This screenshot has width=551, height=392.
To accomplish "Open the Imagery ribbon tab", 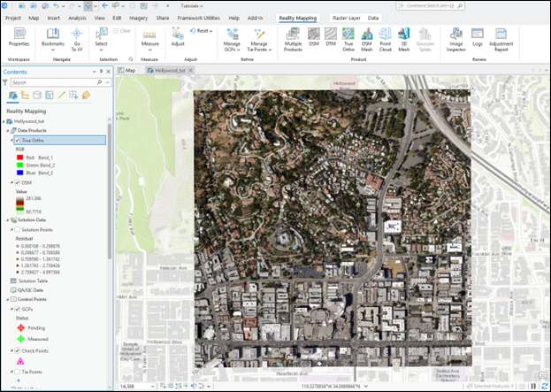I will [x=139, y=18].
